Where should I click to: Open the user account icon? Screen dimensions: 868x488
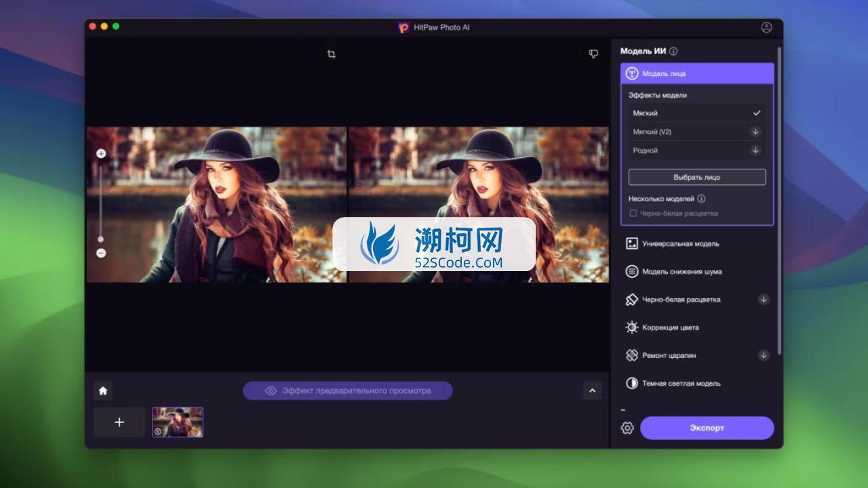766,27
